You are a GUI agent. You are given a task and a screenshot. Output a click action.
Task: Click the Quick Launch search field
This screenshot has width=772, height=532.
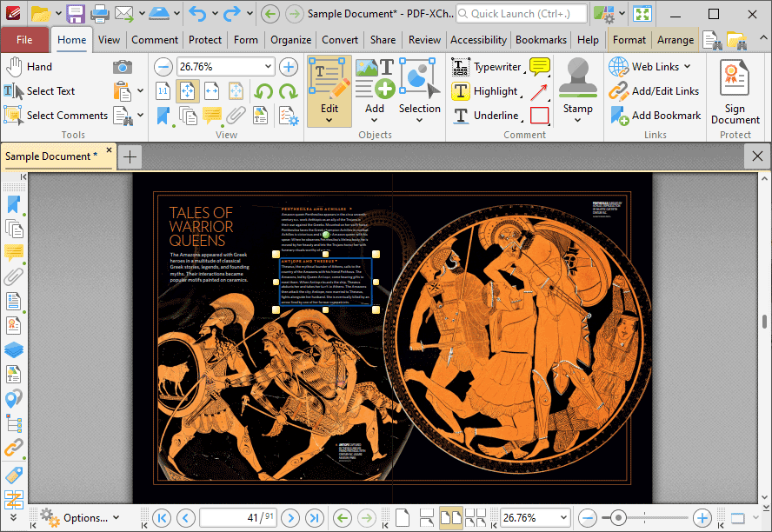coord(522,14)
